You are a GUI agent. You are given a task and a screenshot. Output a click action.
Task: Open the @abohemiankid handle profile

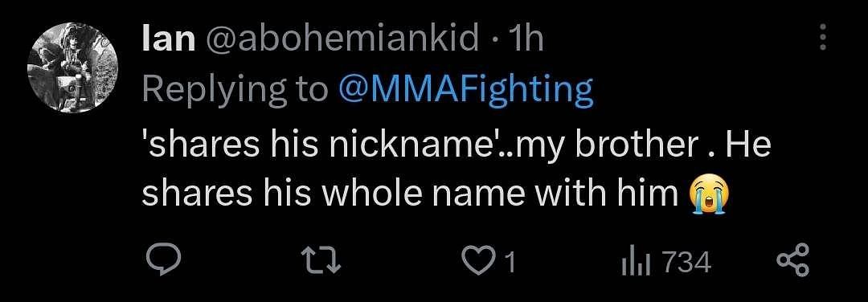coord(342,39)
